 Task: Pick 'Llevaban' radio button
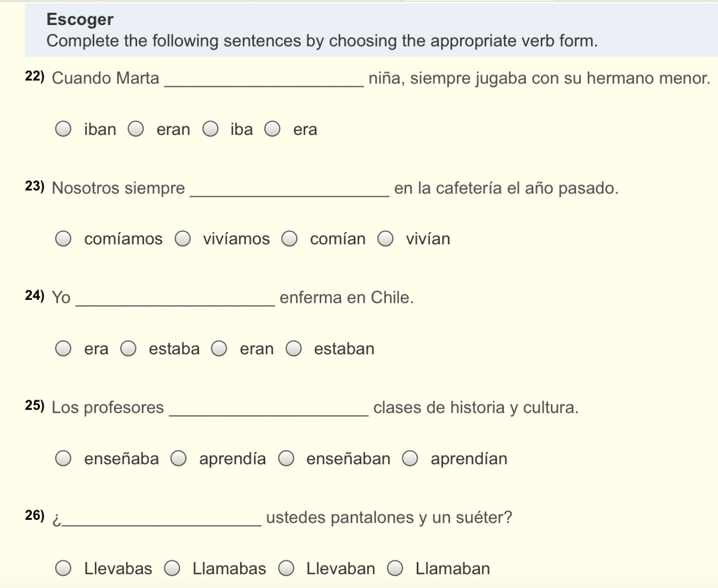point(286,568)
